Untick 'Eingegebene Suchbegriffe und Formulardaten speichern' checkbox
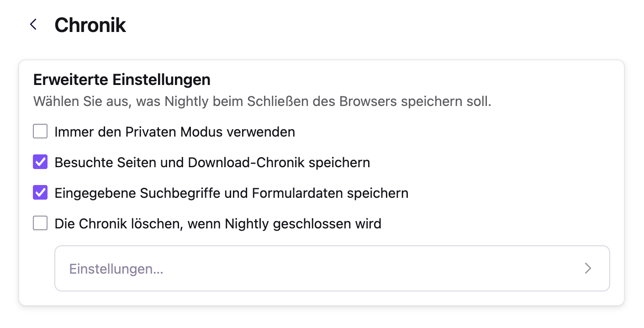644x328 pixels. tap(40, 193)
